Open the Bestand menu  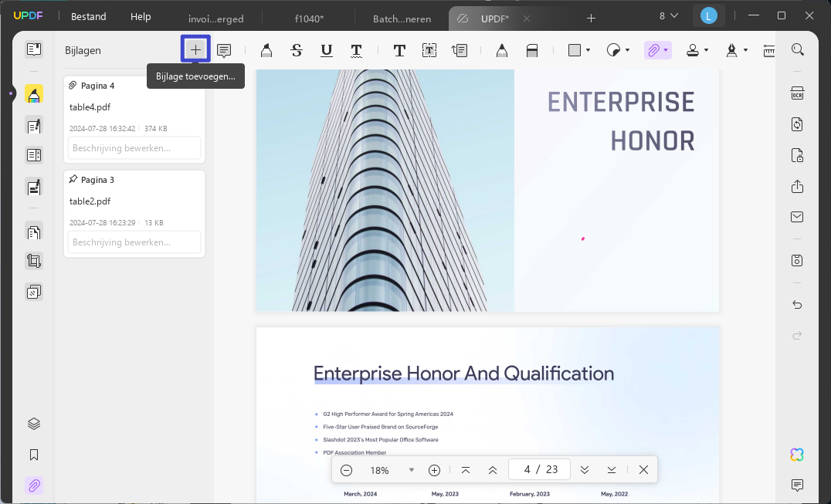(89, 16)
